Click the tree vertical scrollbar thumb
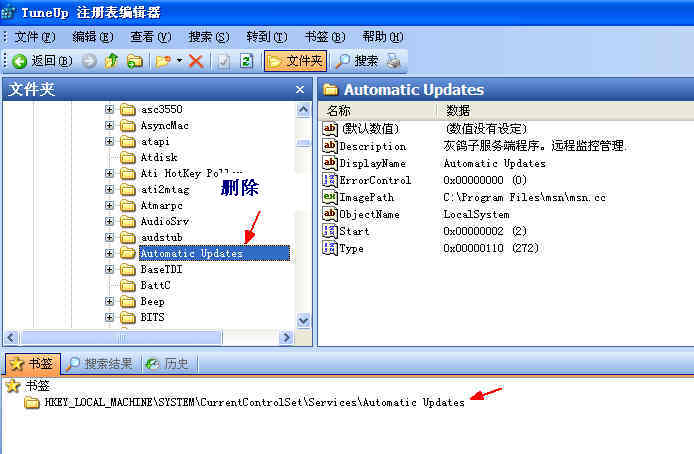The width and height of the screenshot is (694, 454). [303, 142]
